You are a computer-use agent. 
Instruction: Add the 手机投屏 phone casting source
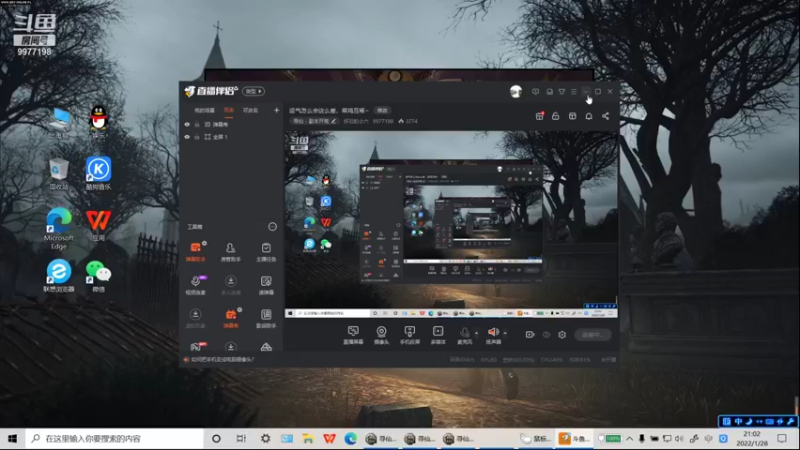click(410, 335)
